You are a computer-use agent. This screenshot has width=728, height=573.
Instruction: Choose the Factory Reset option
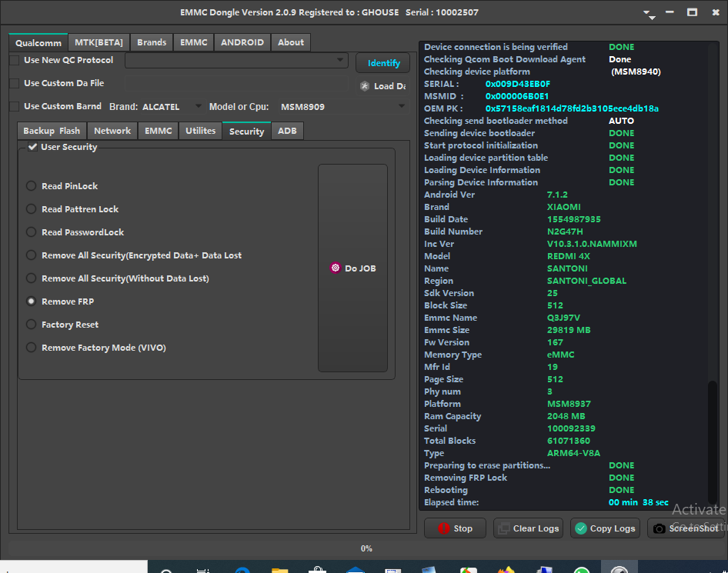31,325
